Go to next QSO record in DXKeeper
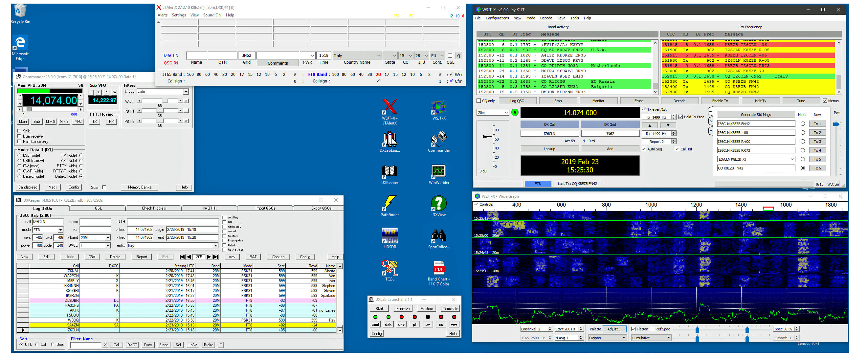 click(209, 257)
